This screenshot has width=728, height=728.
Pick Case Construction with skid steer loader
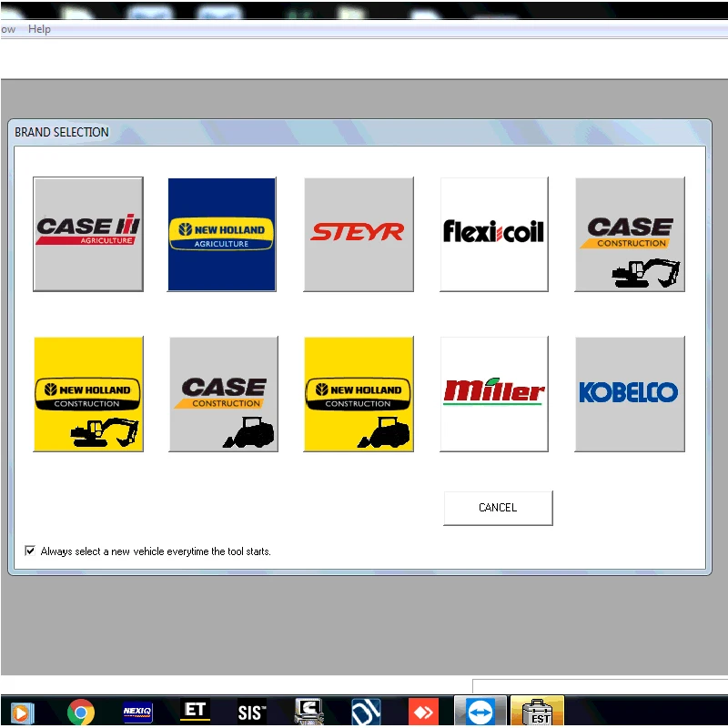pos(223,394)
